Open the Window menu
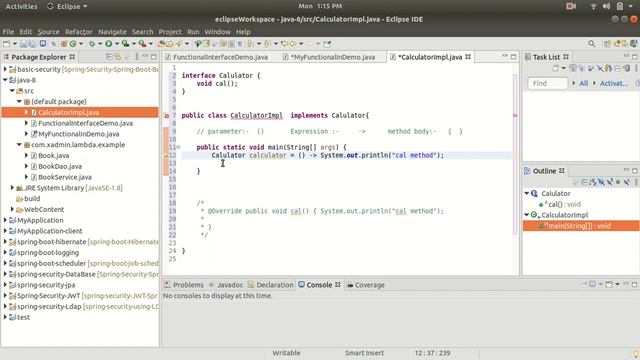Image resolution: width=640 pixels, height=360 pixels. click(218, 32)
